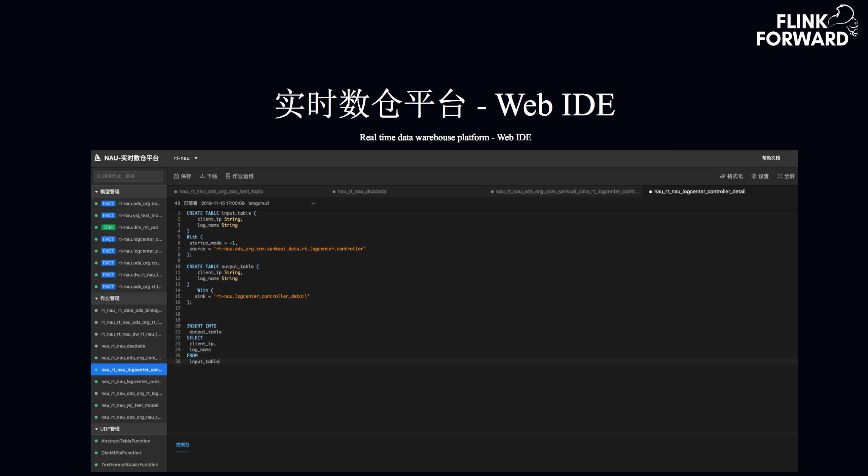Click the save (保存) toolbar icon
This screenshot has width=868, height=476.
(176, 176)
